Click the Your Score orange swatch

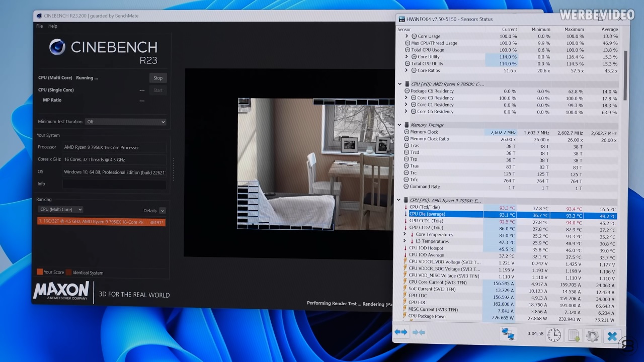click(x=40, y=272)
